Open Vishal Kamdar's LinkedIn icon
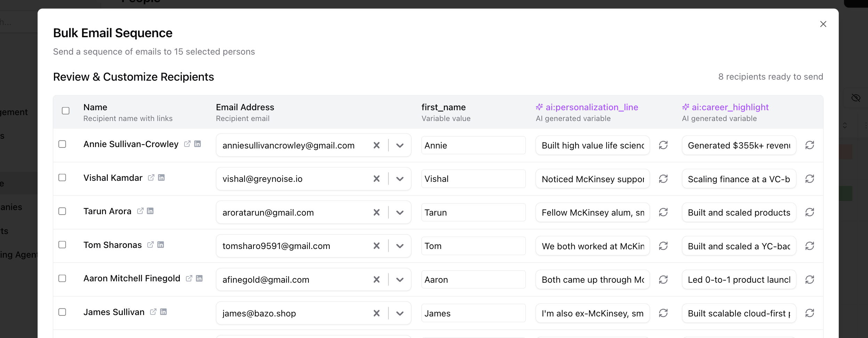This screenshot has height=338, width=868. [161, 177]
